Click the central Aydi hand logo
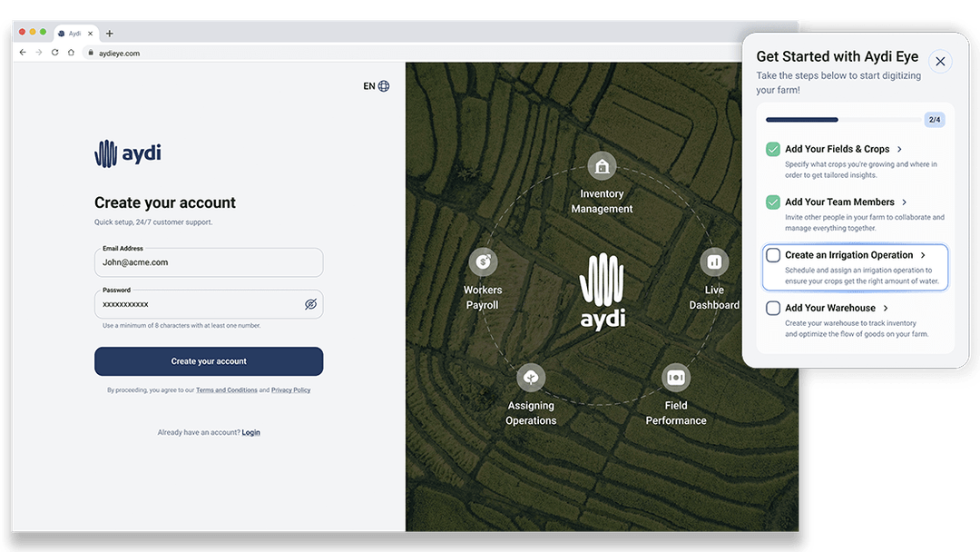This screenshot has height=552, width=980. point(602,281)
